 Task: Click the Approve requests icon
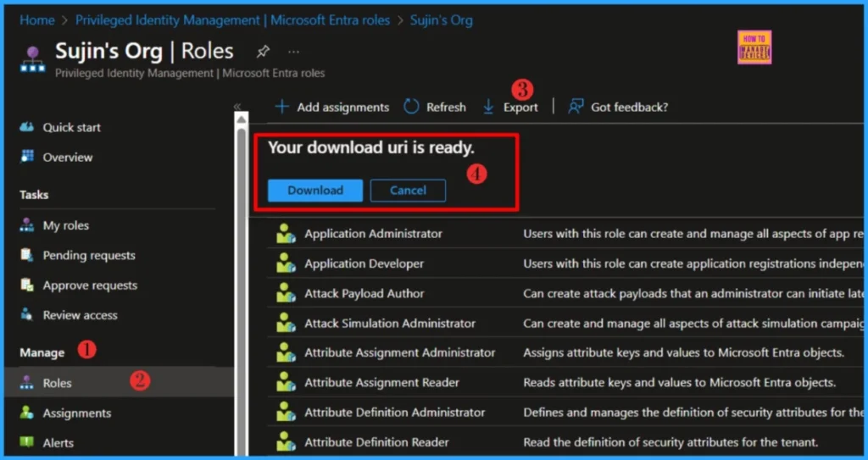[x=26, y=285]
